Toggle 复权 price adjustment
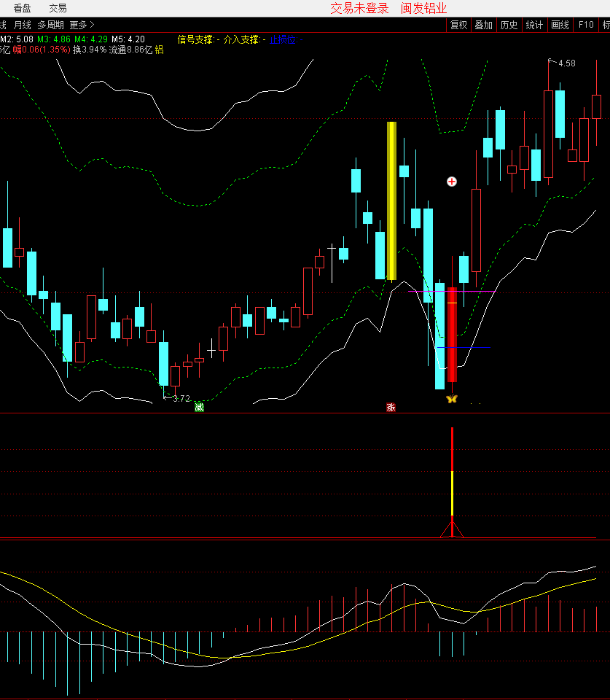This screenshot has height=700, width=610. tap(458, 25)
